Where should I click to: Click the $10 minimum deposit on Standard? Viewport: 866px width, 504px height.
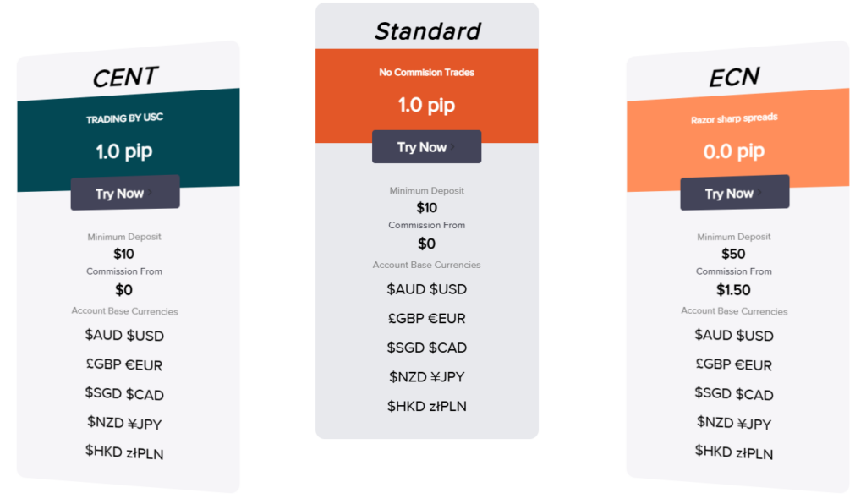click(426, 208)
